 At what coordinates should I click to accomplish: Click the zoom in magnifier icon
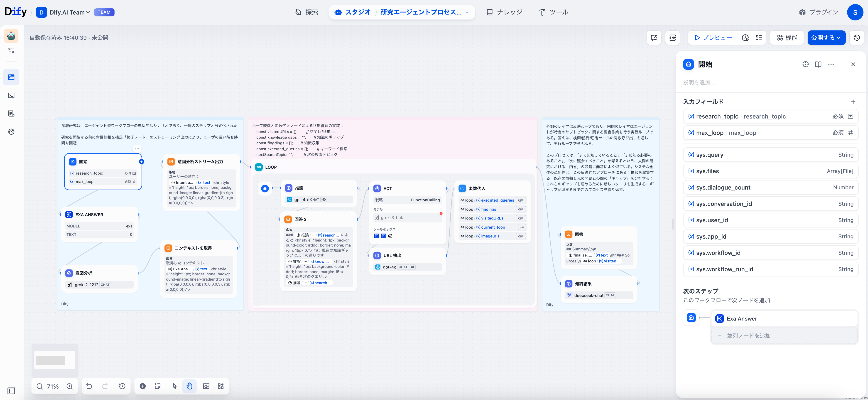tap(70, 387)
